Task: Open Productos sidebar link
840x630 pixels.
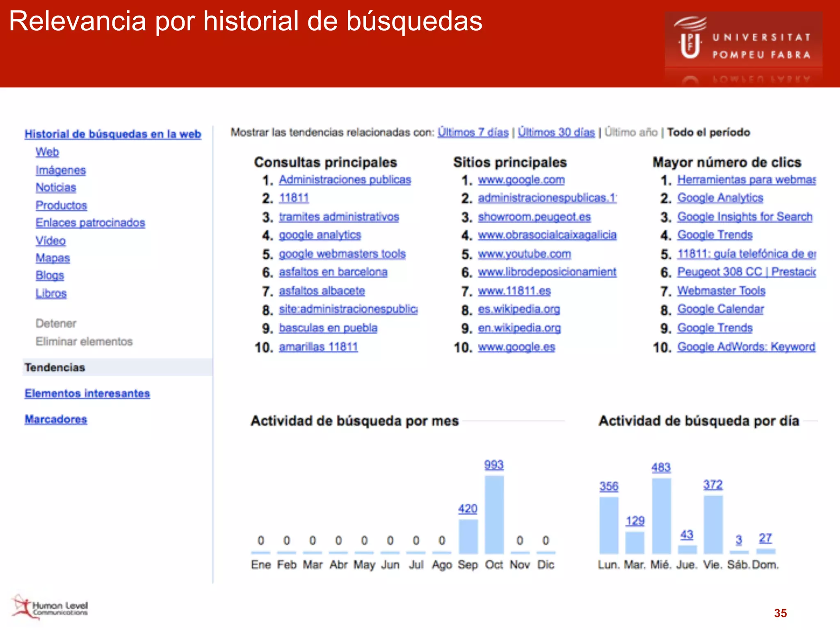Action: tap(62, 205)
